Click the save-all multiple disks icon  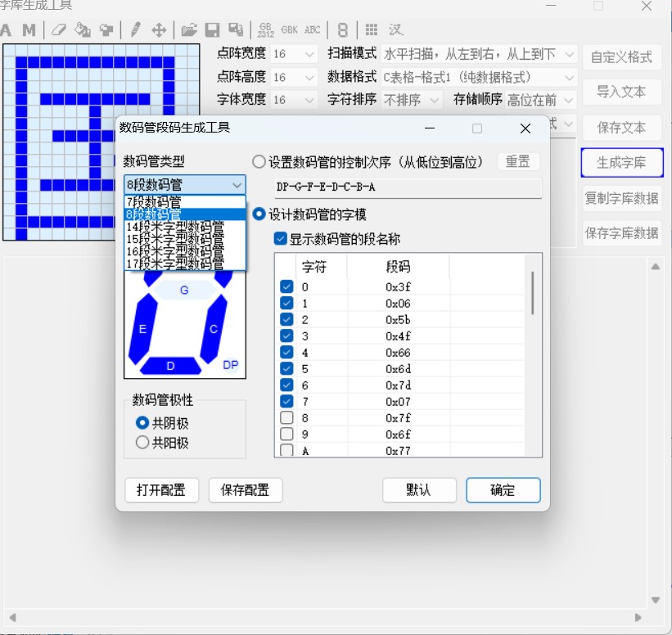236,29
